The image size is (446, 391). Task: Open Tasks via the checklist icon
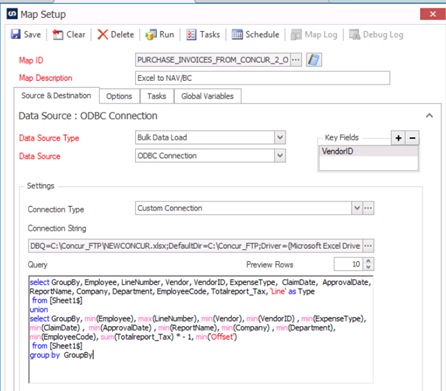coord(191,34)
